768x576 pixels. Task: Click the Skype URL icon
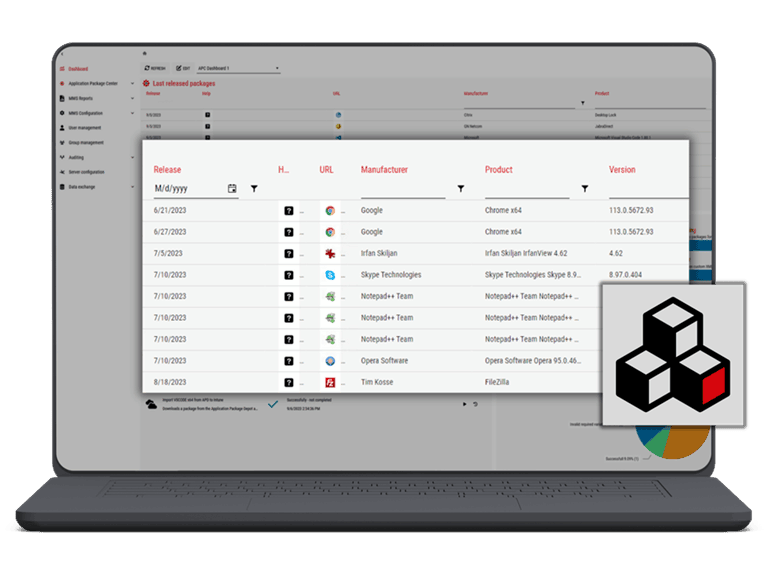coord(330,275)
